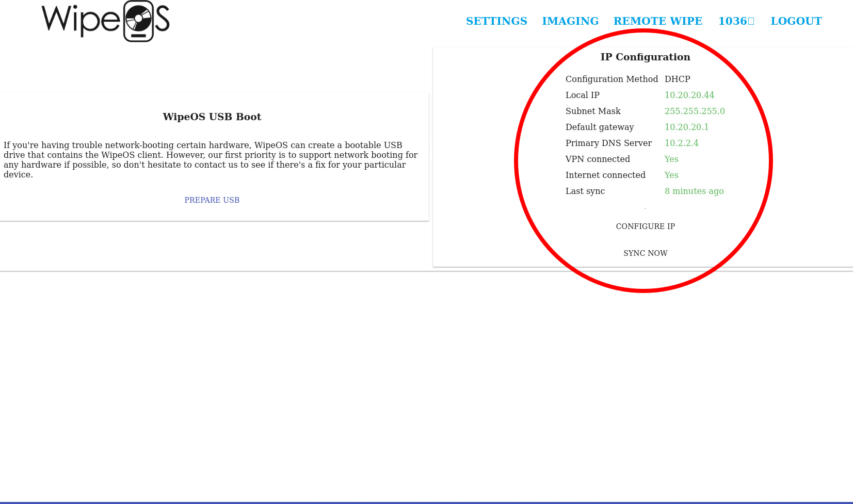853x504 pixels.
Task: Click Last sync '8 minutes ago' value
Action: tap(694, 191)
